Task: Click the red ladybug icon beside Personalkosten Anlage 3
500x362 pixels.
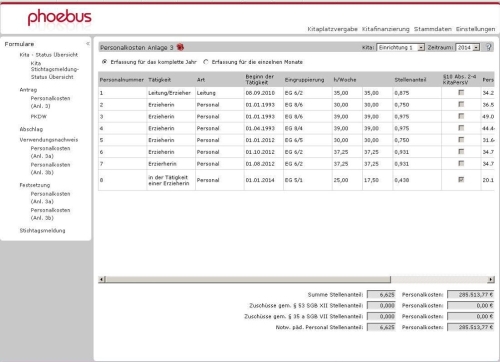Action: coord(180,47)
